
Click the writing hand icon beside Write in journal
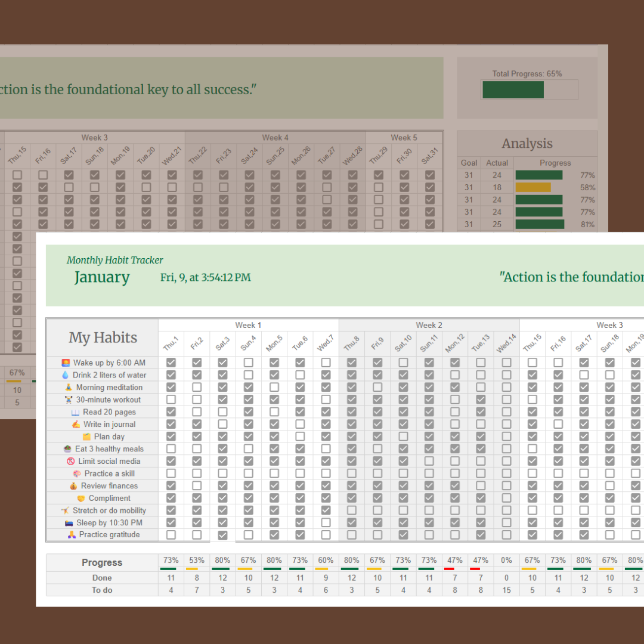pyautogui.click(x=76, y=425)
